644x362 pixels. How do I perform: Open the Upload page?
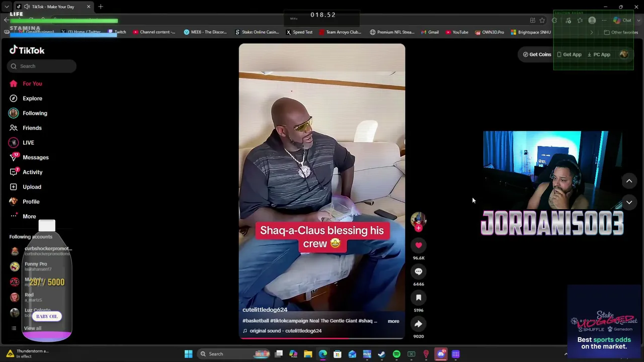pyautogui.click(x=25, y=187)
